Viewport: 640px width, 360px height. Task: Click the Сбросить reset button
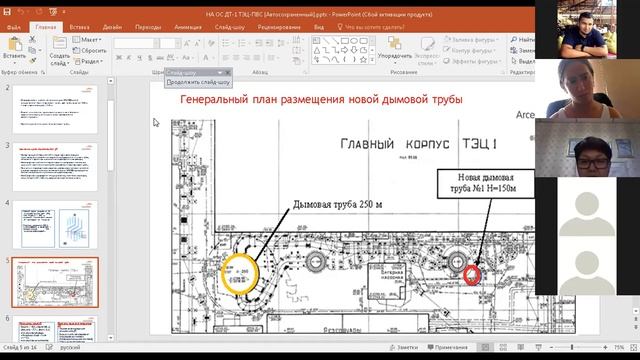coord(89,50)
